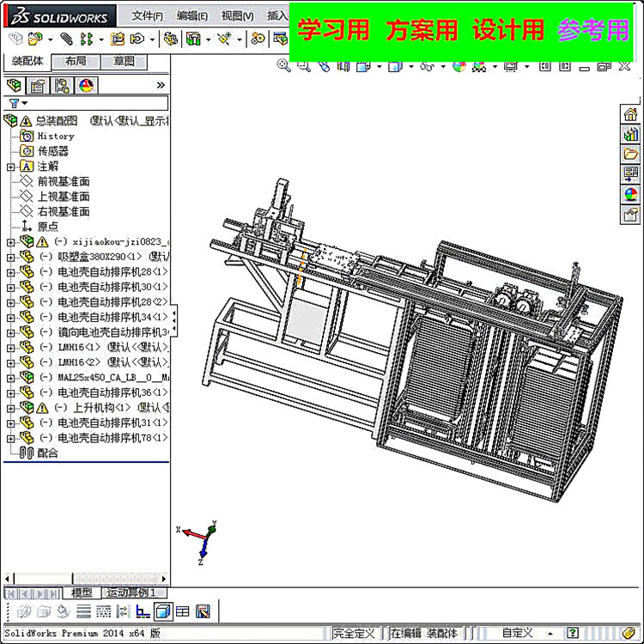Expand the 注解 annotations tree node
Viewport: 644px width, 644px height.
10,167
